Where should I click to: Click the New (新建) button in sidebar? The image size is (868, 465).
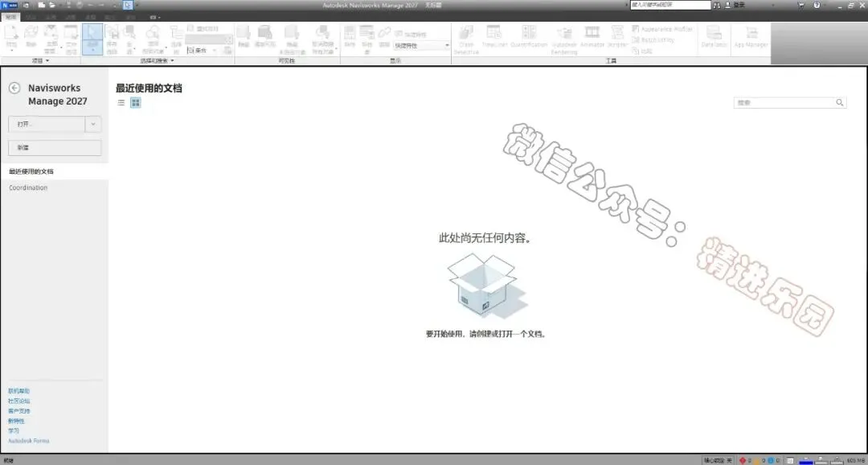(x=55, y=148)
